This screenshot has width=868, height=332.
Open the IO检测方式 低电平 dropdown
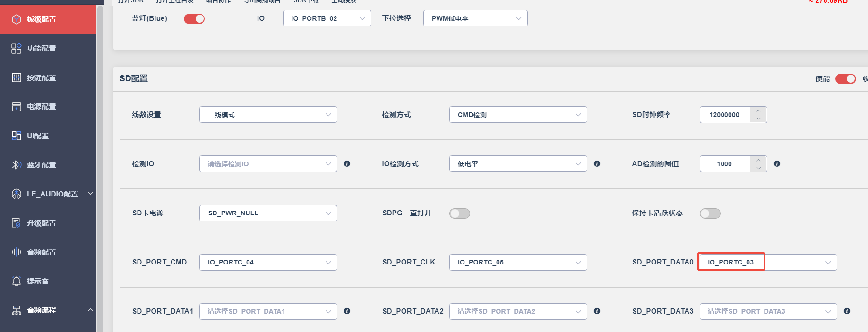click(x=518, y=164)
